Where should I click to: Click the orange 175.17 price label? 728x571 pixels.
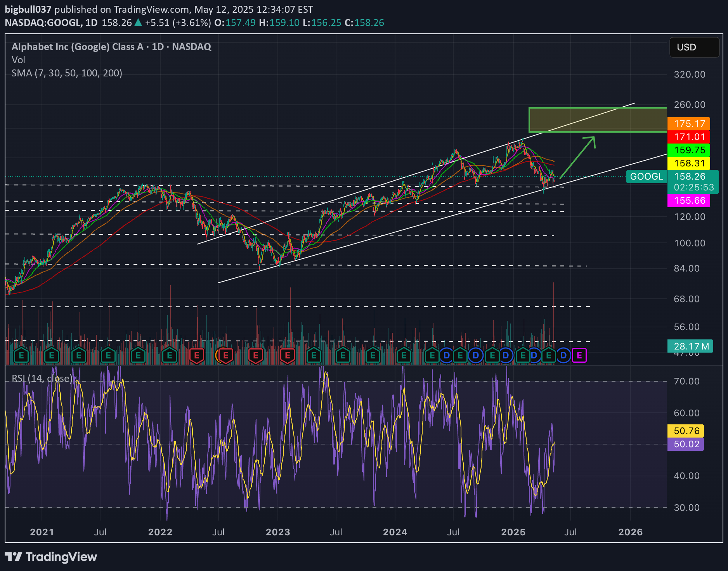coord(689,124)
